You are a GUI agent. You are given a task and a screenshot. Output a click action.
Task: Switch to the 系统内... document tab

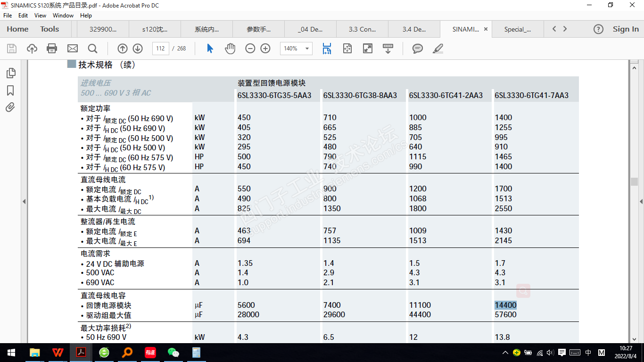(x=206, y=29)
